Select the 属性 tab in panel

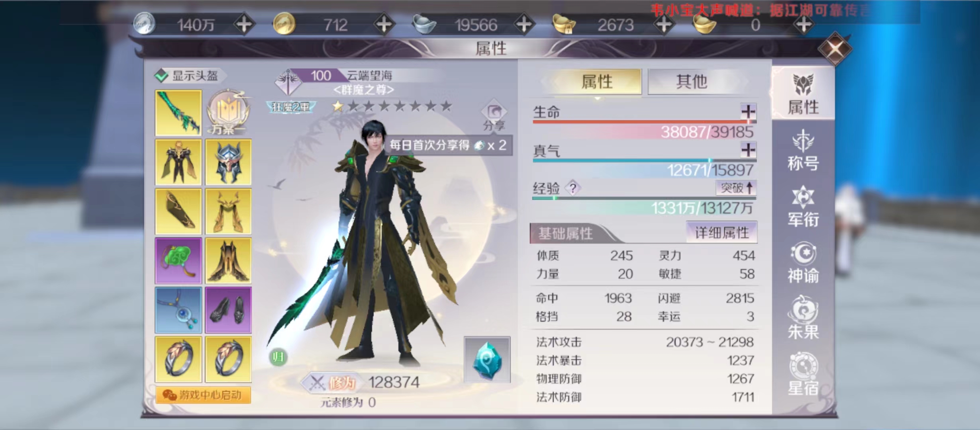coord(596,82)
